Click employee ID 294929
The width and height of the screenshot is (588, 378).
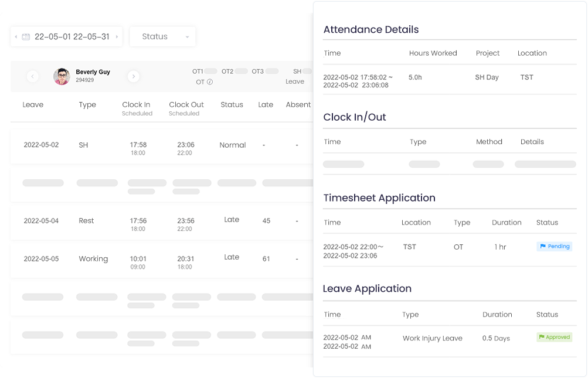click(x=85, y=80)
